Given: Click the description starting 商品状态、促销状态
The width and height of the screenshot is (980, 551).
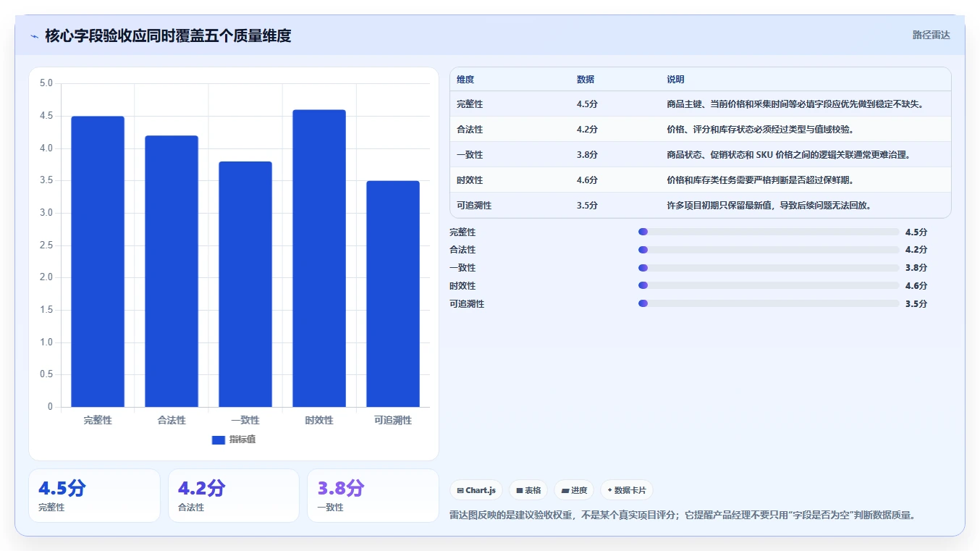Looking at the screenshot, I should point(788,155).
